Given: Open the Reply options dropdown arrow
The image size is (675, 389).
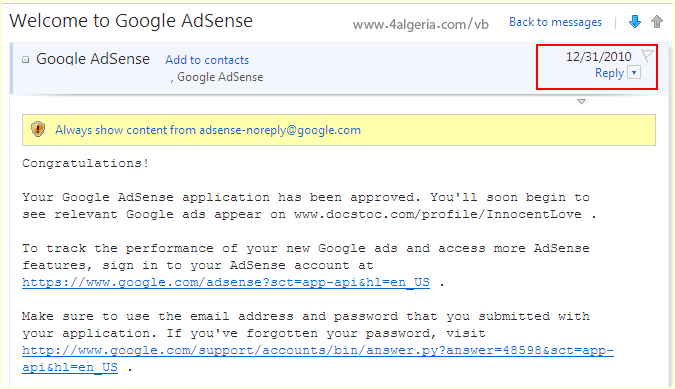Looking at the screenshot, I should pos(634,72).
